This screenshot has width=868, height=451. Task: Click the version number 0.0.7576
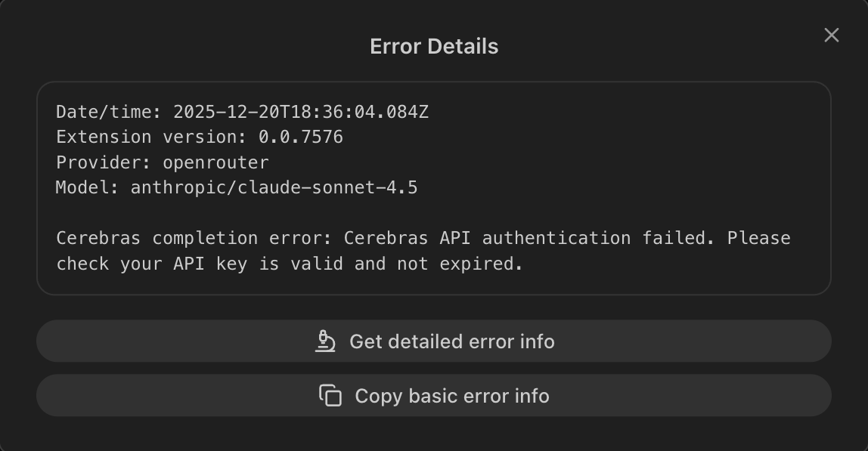tap(301, 137)
